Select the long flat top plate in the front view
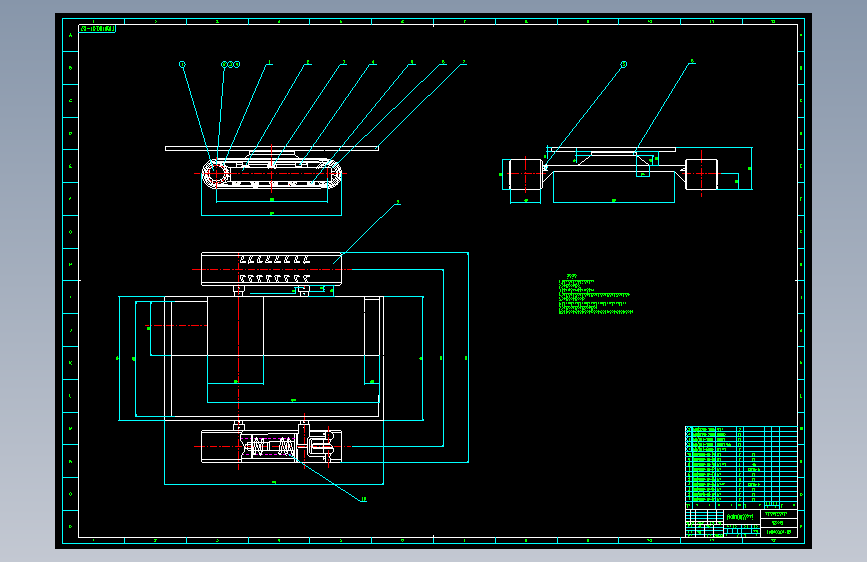Screen dimensions: 867x562 272,148
